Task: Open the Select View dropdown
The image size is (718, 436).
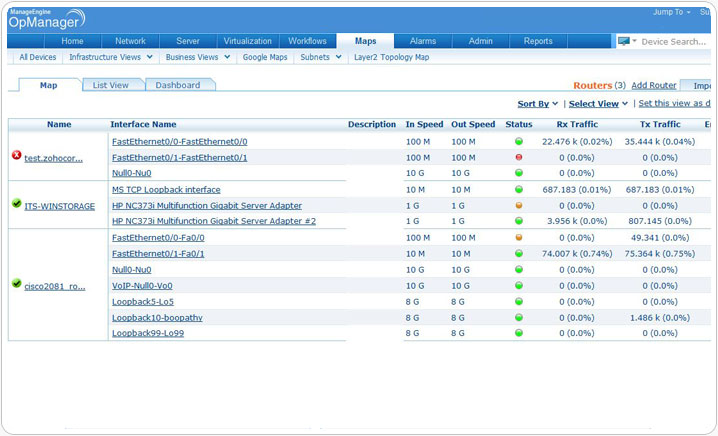Action: (x=598, y=104)
